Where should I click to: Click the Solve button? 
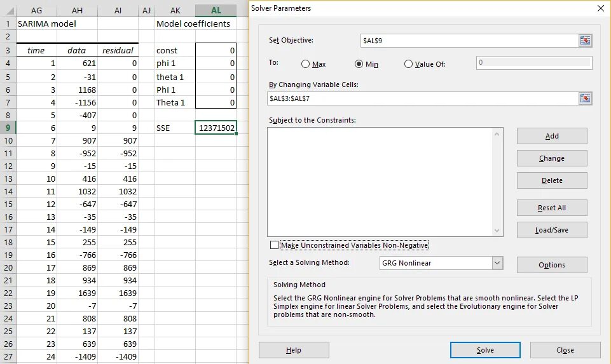485,350
